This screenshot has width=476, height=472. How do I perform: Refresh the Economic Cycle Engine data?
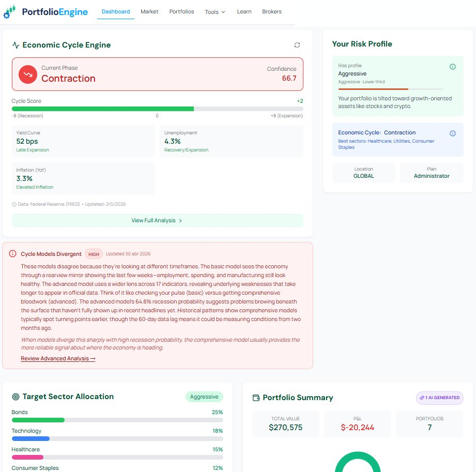(x=297, y=45)
